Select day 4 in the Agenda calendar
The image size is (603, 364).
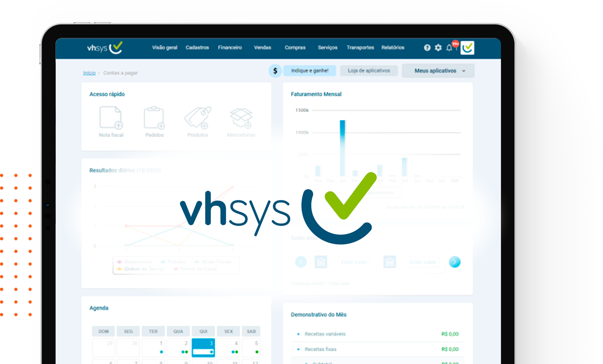click(x=229, y=348)
